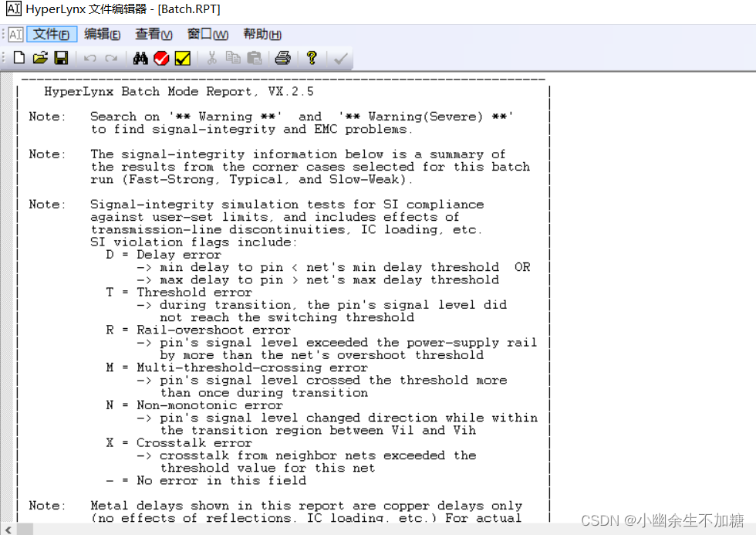Open Find with the binoculars icon
Viewport: 756px width, 535px height.
140,59
